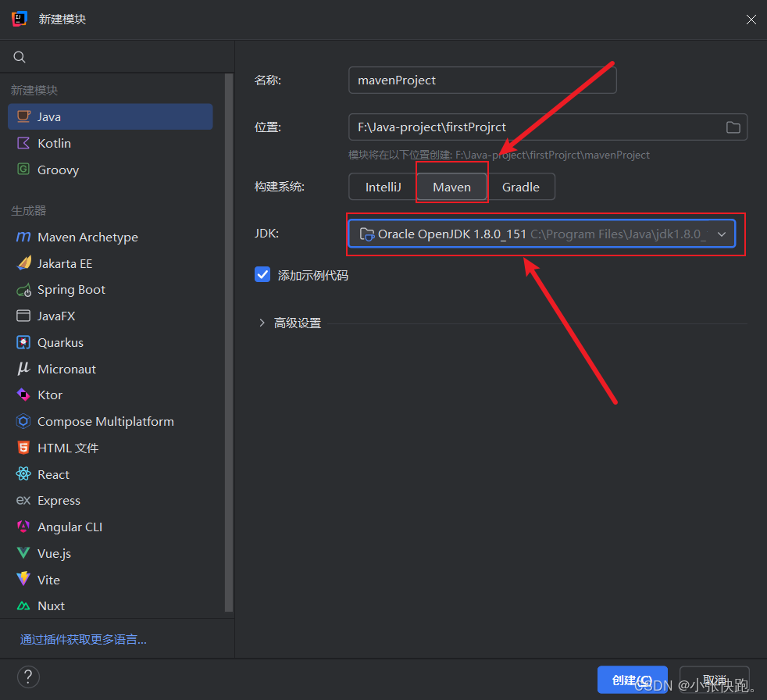
Task: Expand the 高级设置 section
Action: pos(262,323)
